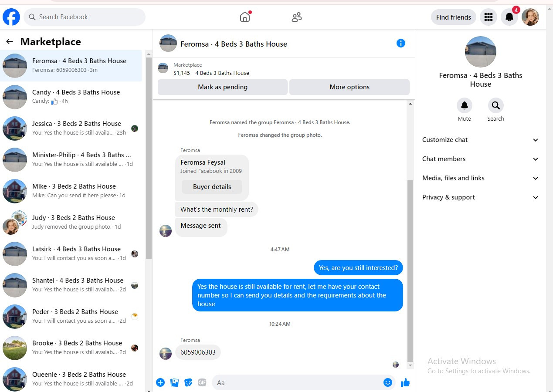Expand Customize chat section
This screenshot has width=553, height=392.
pos(480,140)
